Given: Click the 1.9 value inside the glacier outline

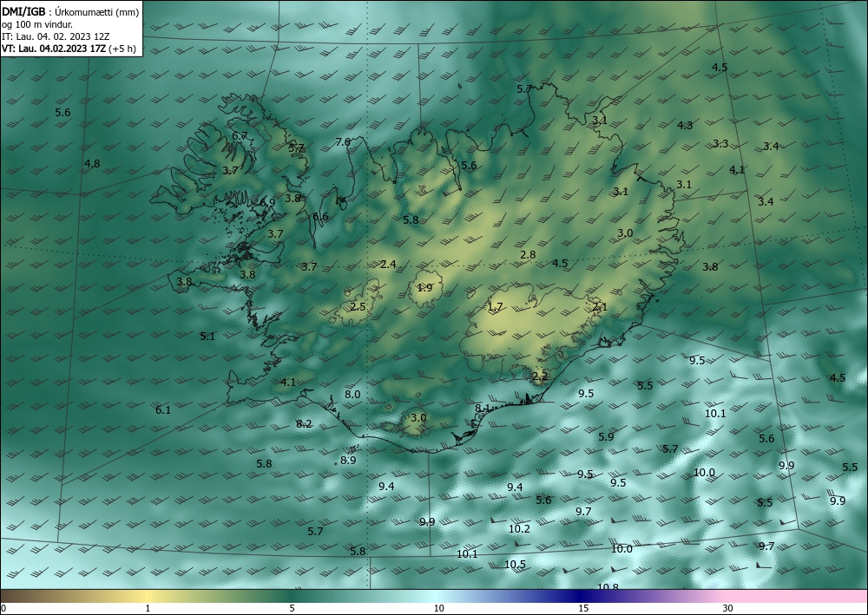Looking at the screenshot, I should click(424, 287).
